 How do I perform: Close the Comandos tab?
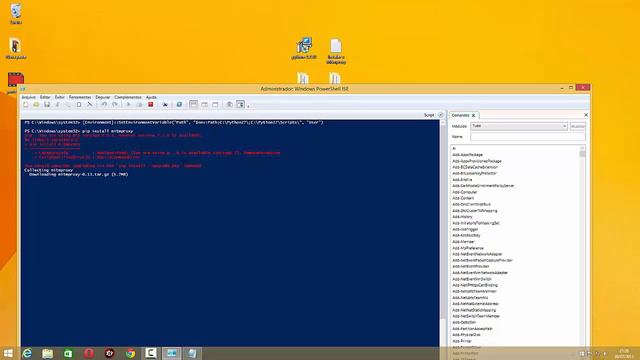(473, 116)
